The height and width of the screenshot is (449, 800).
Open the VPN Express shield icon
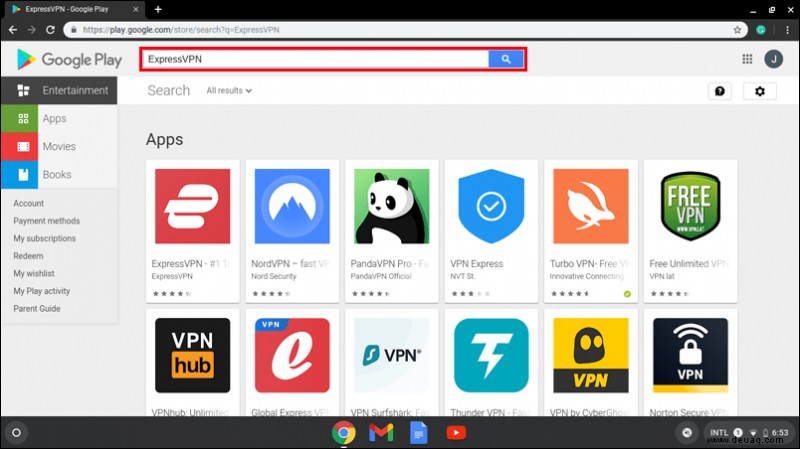click(x=491, y=206)
